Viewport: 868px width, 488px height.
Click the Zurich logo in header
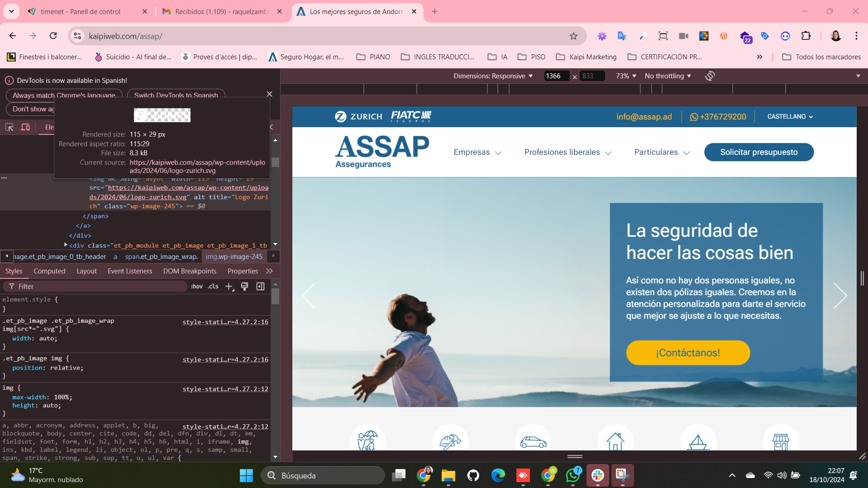point(358,117)
